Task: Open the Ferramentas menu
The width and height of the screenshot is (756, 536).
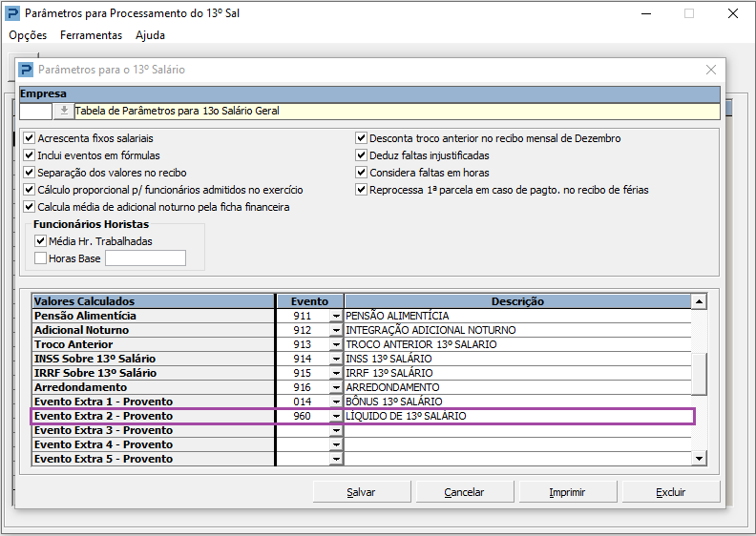Action: [91, 35]
